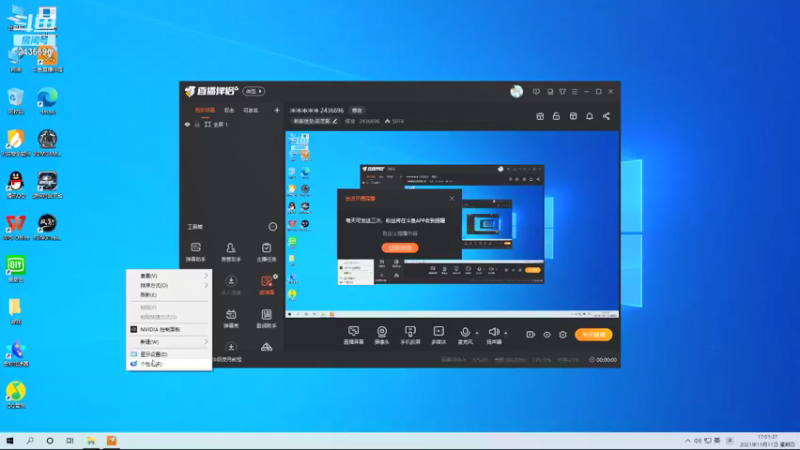
Task: Click the stream preview area
Action: [452, 225]
